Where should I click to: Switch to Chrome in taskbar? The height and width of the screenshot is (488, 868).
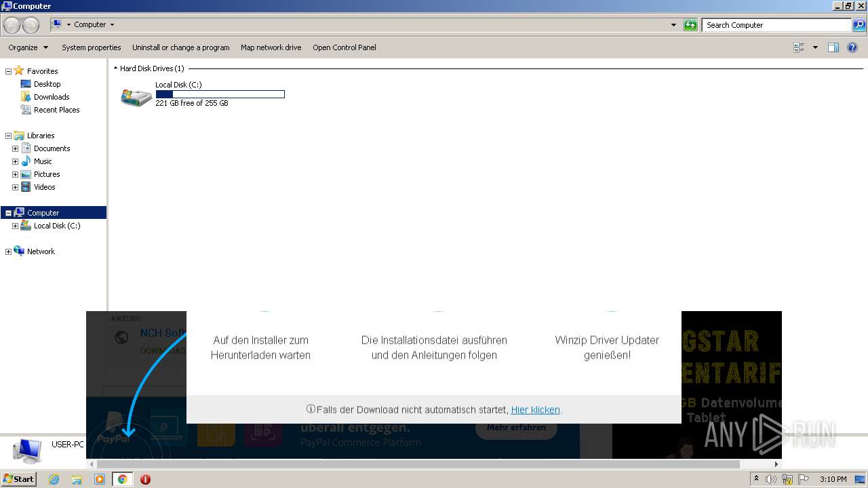(122, 479)
